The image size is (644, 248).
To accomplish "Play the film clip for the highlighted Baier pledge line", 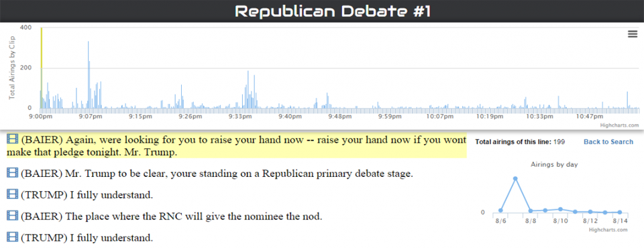I will pos(12,139).
